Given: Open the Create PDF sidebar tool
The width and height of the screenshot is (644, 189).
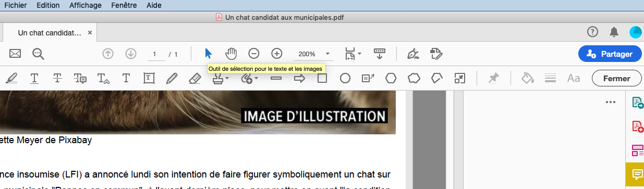Looking at the screenshot, I should 637,126.
